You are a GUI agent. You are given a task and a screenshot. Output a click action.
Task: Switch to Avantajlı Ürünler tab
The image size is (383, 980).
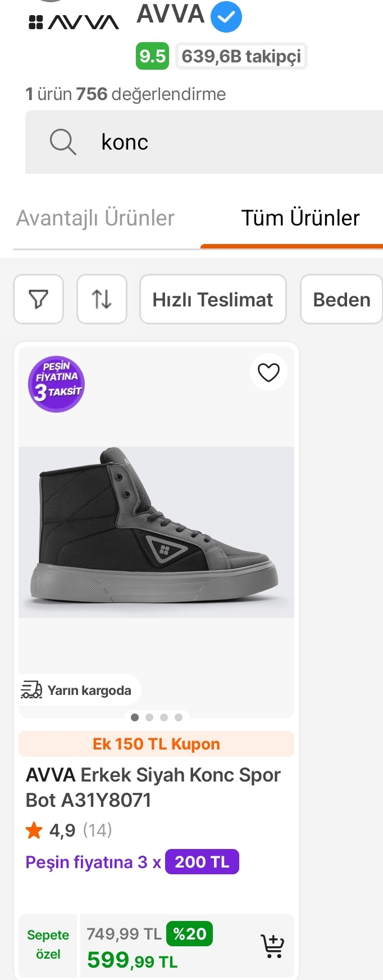95,218
